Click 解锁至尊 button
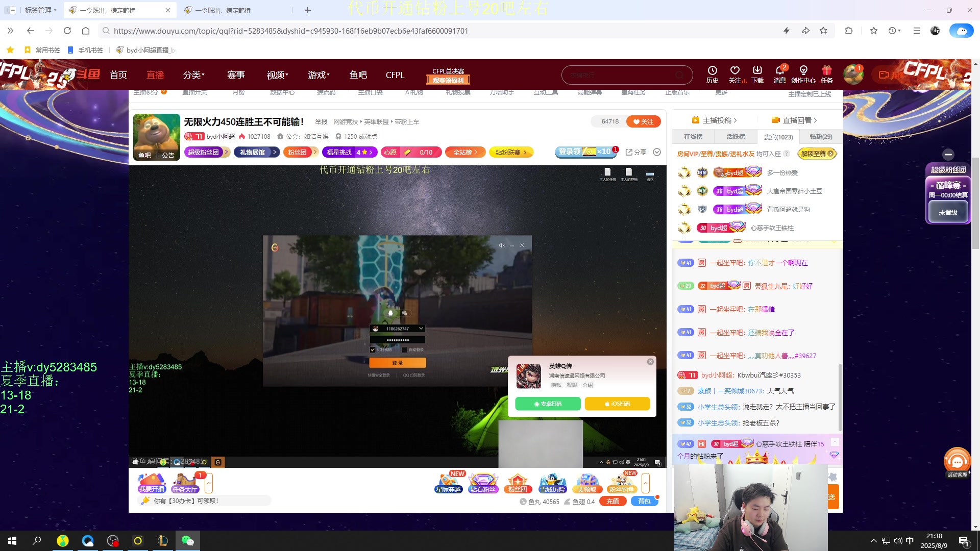 [817, 154]
